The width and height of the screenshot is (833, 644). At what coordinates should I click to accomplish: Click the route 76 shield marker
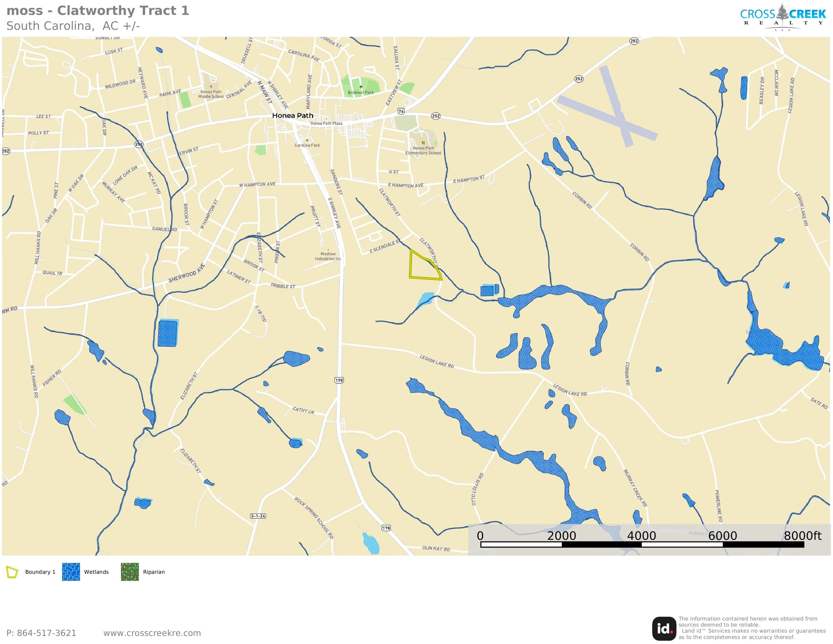click(401, 111)
